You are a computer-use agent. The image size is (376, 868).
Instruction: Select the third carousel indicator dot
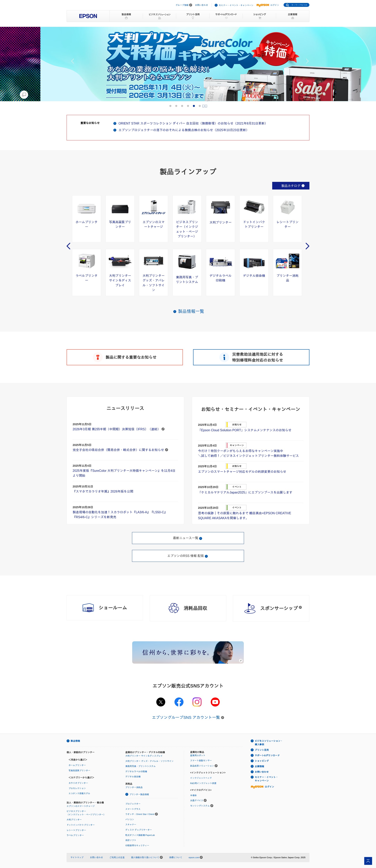tap(182, 106)
